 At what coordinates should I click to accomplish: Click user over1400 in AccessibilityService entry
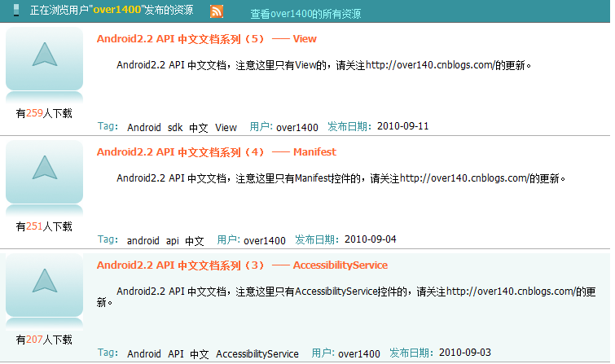pyautogui.click(x=359, y=353)
